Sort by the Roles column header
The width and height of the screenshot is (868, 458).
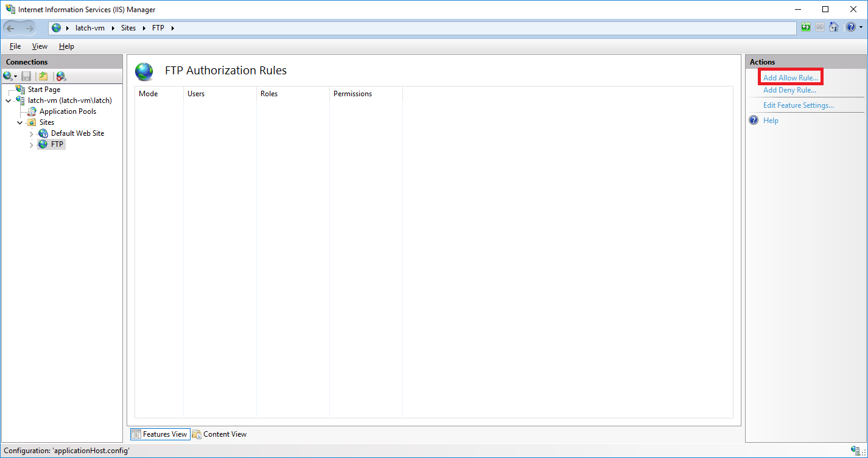coord(293,94)
